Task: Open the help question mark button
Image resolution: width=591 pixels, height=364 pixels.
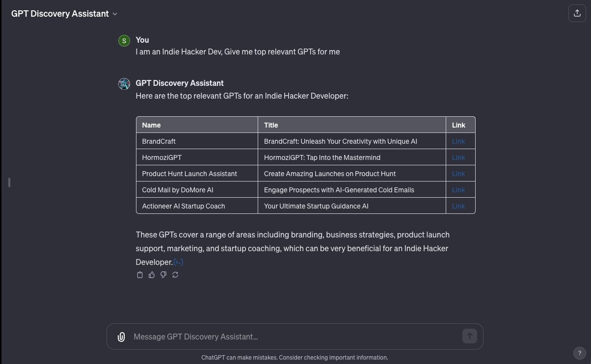Action: [x=579, y=353]
